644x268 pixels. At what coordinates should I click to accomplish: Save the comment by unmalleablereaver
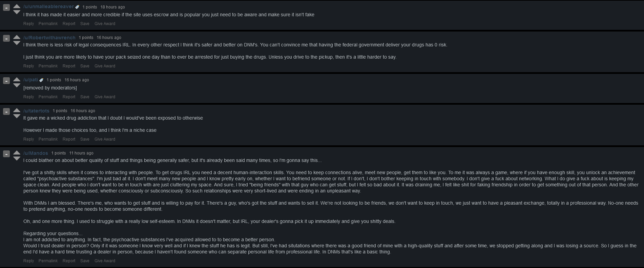85,24
